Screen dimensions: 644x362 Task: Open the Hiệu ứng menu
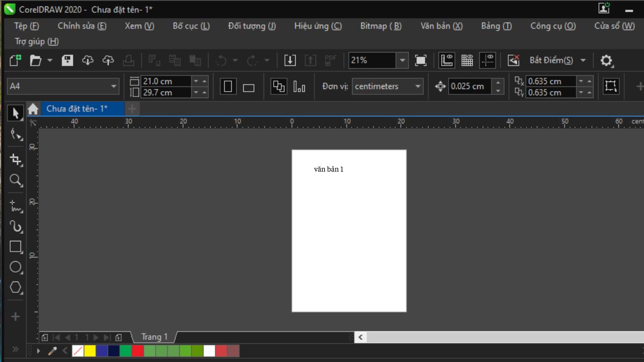[x=318, y=26]
